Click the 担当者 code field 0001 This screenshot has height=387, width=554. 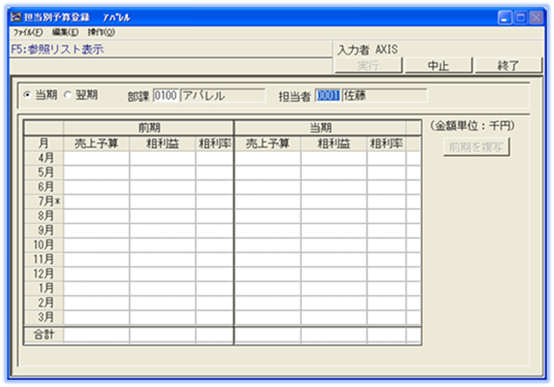pyautogui.click(x=328, y=95)
